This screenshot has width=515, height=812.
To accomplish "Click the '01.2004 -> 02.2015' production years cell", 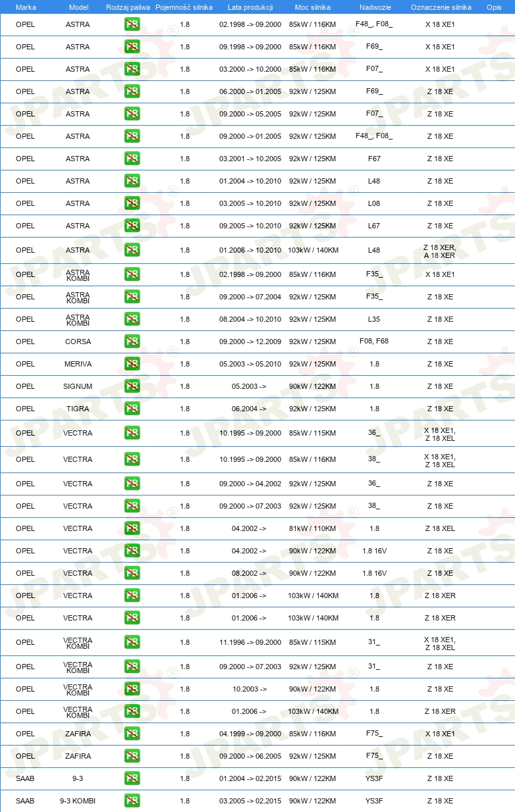I will [250, 778].
